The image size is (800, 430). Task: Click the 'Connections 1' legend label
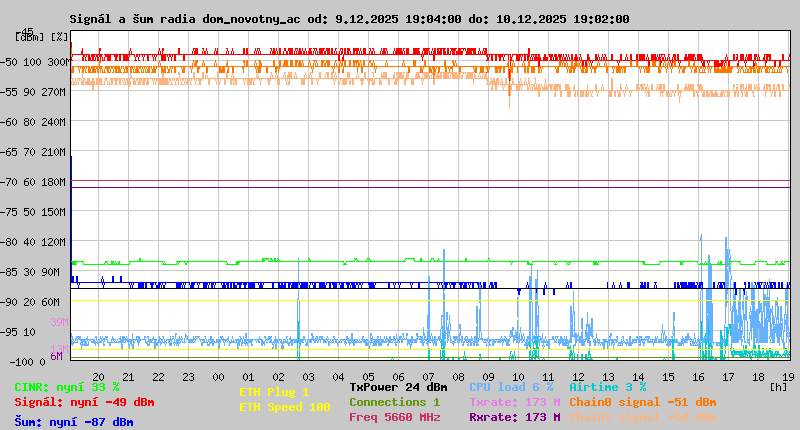394,402
